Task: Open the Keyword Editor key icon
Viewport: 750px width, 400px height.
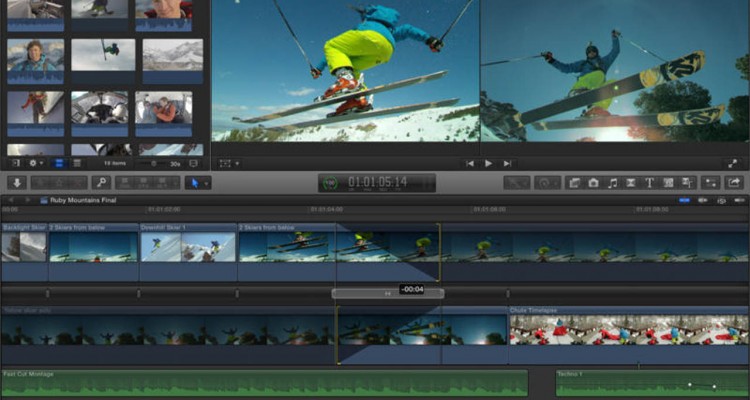Action: click(101, 183)
